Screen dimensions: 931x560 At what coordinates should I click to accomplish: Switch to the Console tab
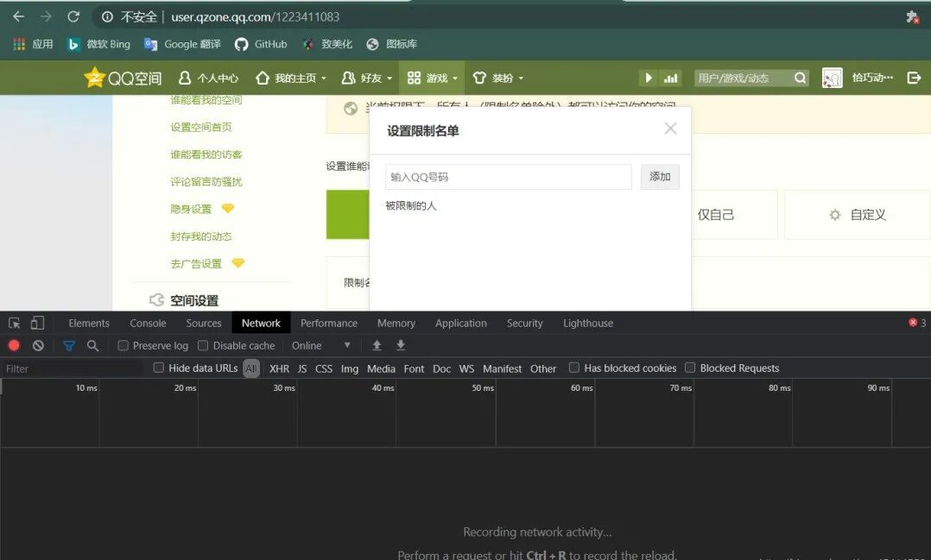[x=148, y=324]
